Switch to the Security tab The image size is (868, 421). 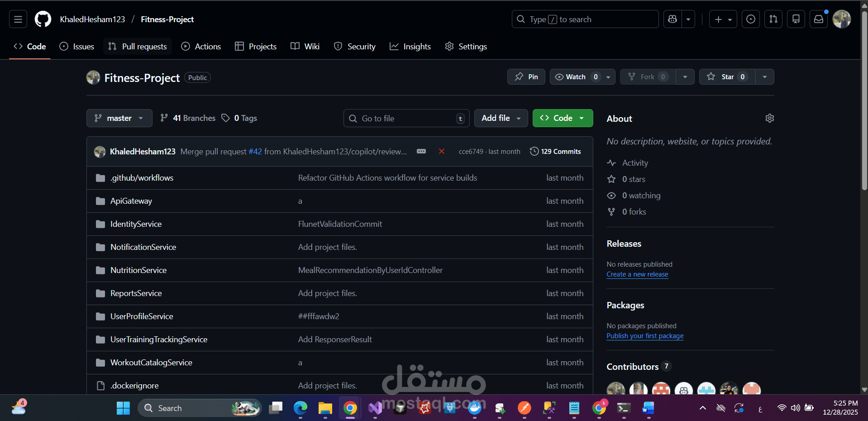[x=355, y=47]
